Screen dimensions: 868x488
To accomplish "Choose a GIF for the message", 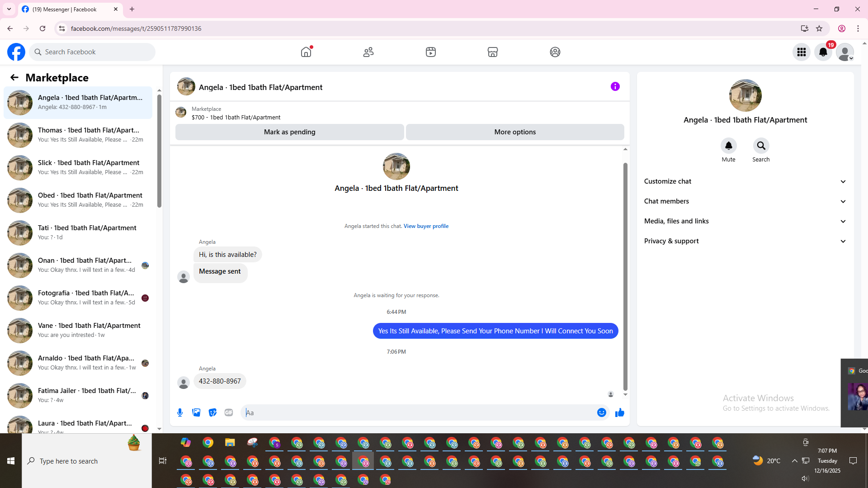I will pyautogui.click(x=229, y=412).
